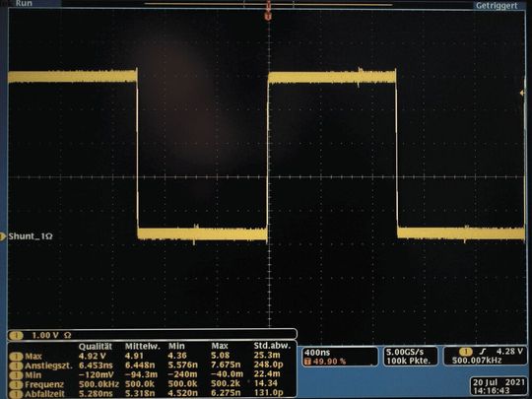Click the 25.3m standard deviation value
This screenshot has height=399, width=532.
(267, 356)
